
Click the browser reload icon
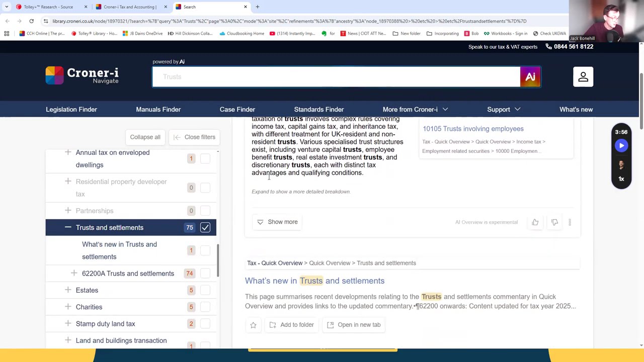click(x=31, y=21)
